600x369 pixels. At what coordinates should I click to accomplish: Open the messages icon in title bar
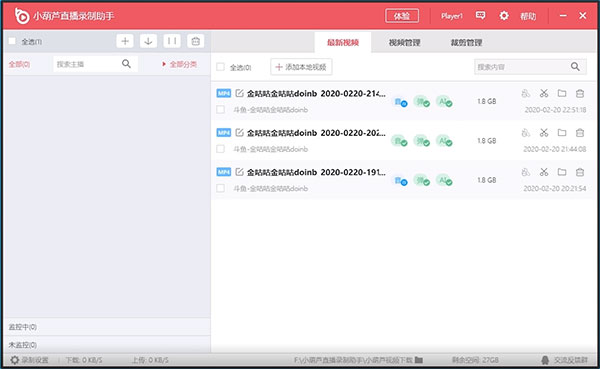(x=481, y=15)
